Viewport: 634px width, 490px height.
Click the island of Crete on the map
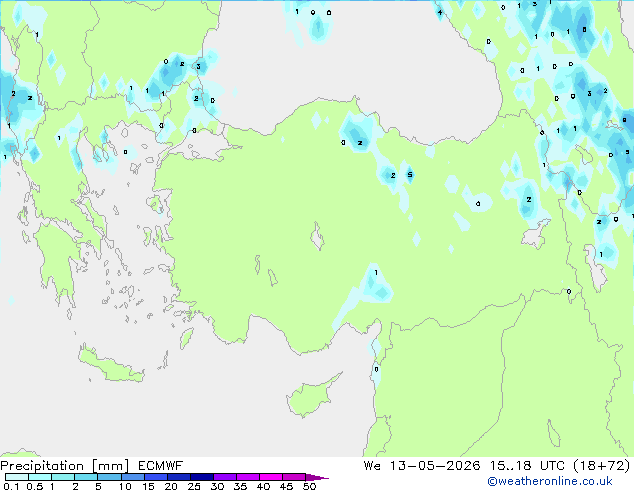tap(109, 365)
